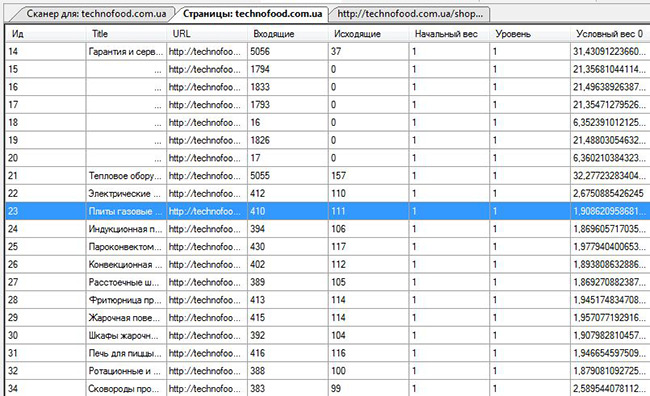The width and height of the screenshot is (650, 396).
Task: Click incoming links value '383'
Action: pyautogui.click(x=288, y=389)
